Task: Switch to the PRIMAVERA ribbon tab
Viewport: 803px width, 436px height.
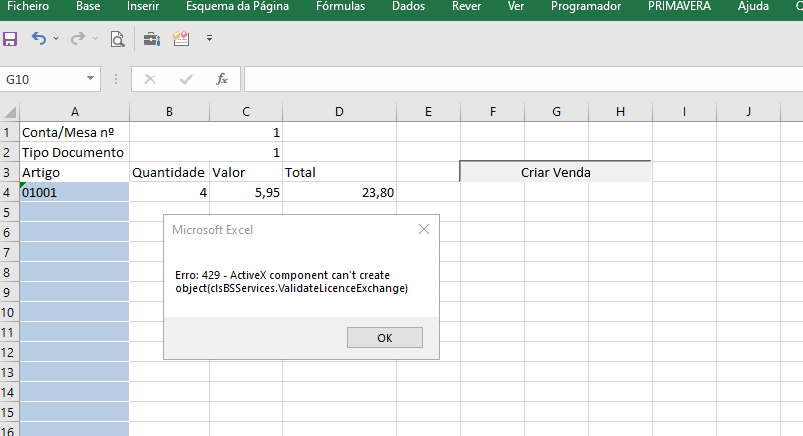Action: pyautogui.click(x=679, y=7)
